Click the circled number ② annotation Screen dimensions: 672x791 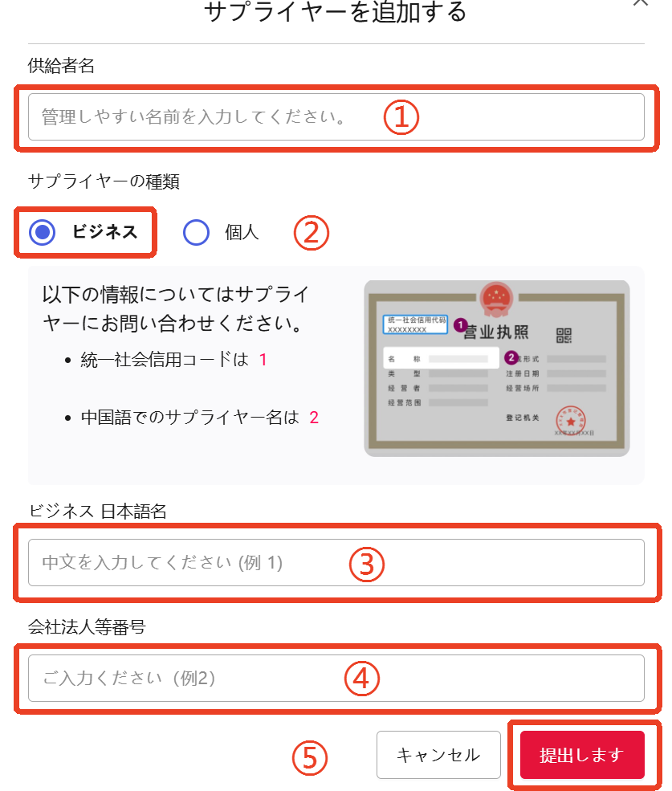pyautogui.click(x=312, y=233)
